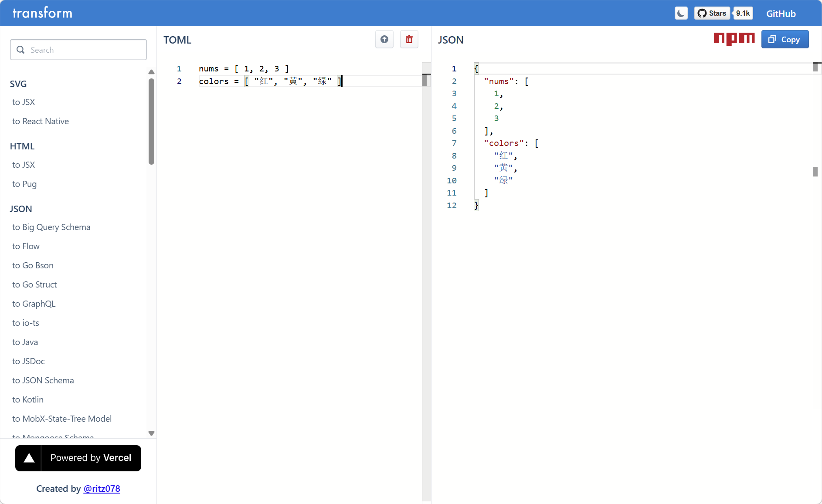This screenshot has height=504, width=822.
Task: Open the @ritz078 creator link
Action: (x=102, y=489)
